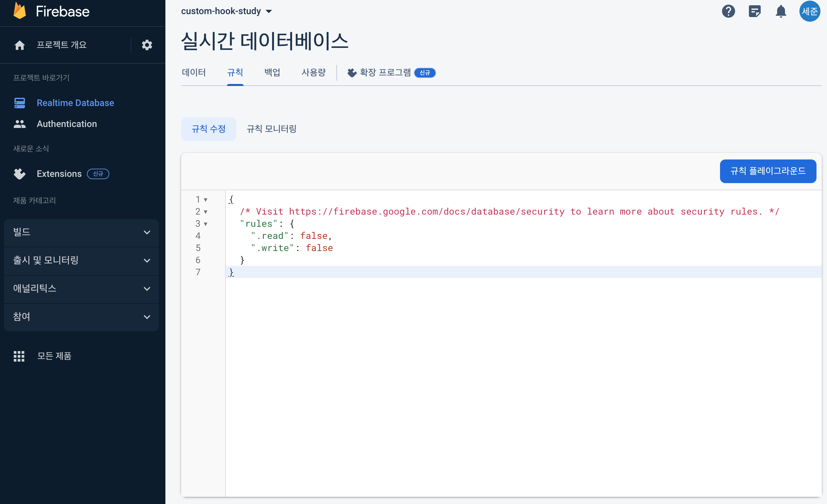Image resolution: width=827 pixels, height=504 pixels.
Task: Collapse code fold arrow on line 1
Action: [205, 200]
